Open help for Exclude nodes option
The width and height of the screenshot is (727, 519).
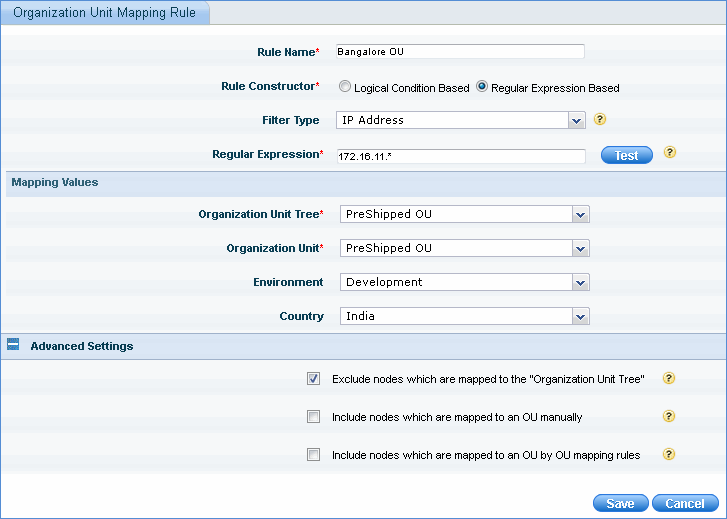(669, 378)
